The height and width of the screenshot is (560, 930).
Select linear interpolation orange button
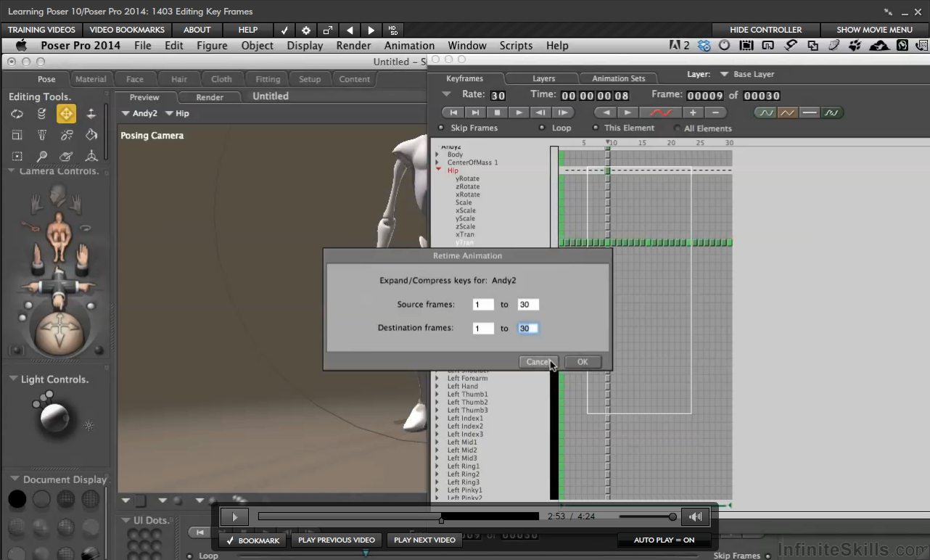(x=788, y=112)
